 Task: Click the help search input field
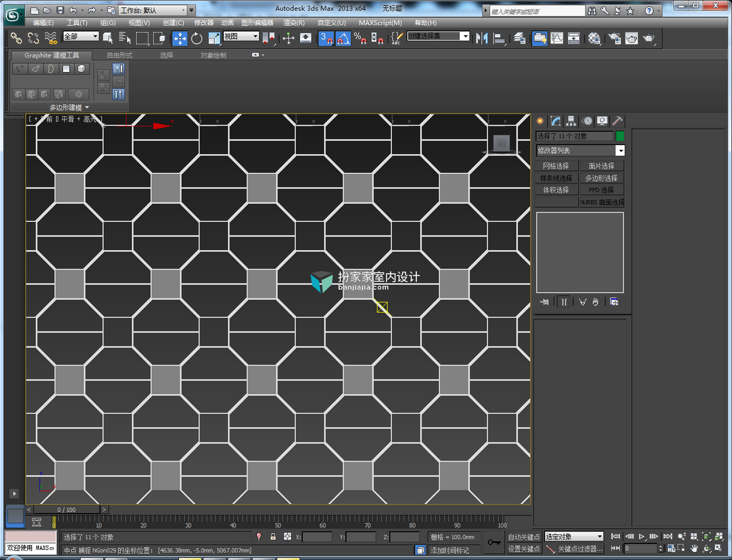pyautogui.click(x=538, y=11)
